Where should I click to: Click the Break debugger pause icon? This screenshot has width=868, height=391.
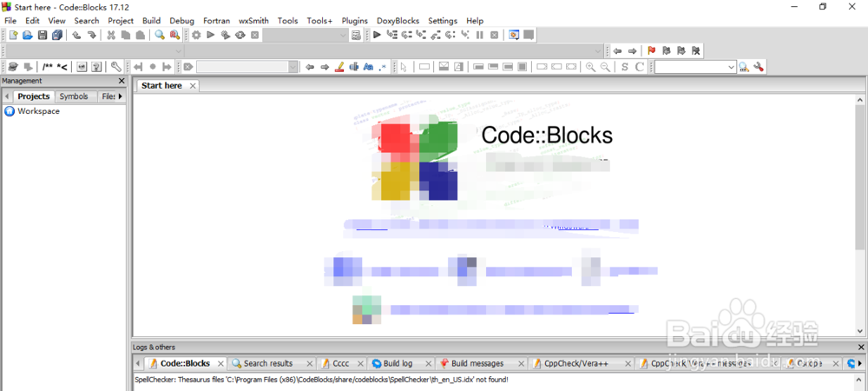pyautogui.click(x=479, y=35)
